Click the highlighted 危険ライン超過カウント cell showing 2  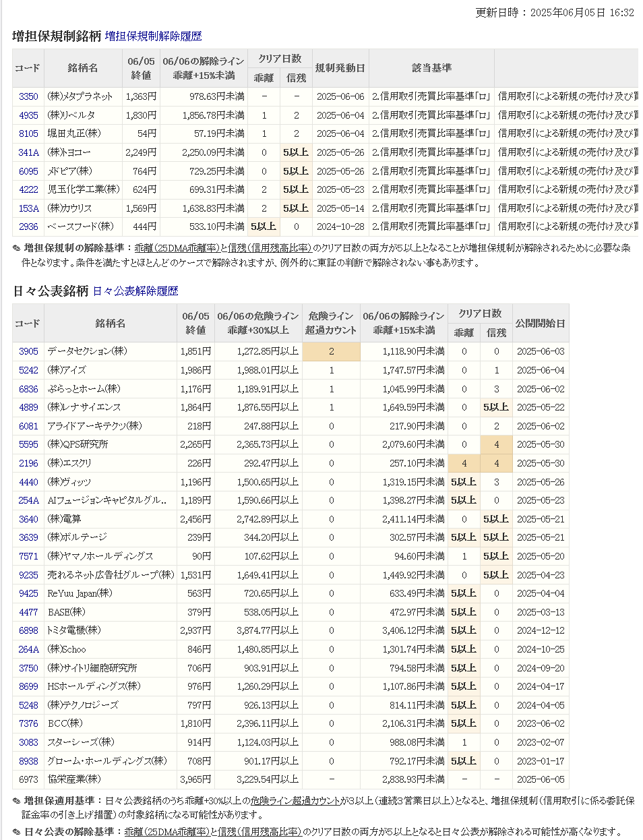[331, 352]
